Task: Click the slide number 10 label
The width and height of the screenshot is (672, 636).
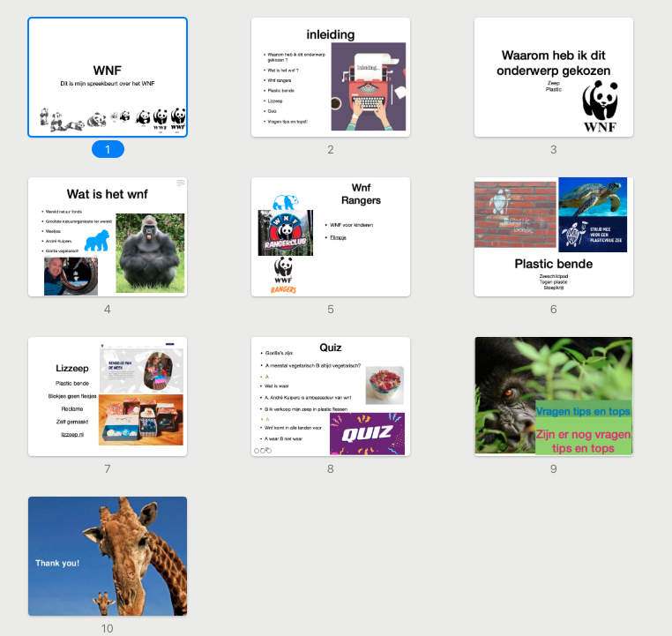Action: coord(108,629)
